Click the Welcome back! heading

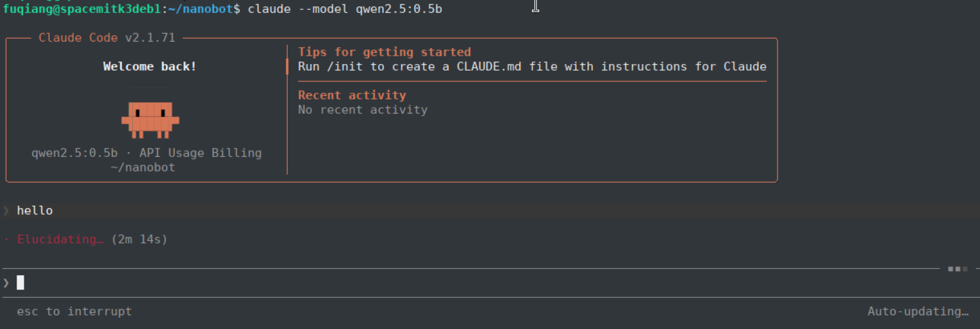(150, 67)
